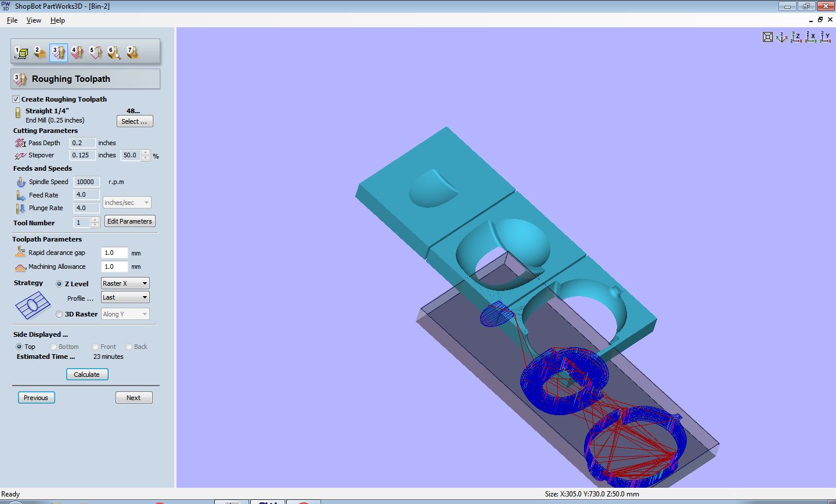
Task: Click the Stepover icon
Action: [x=20, y=156]
